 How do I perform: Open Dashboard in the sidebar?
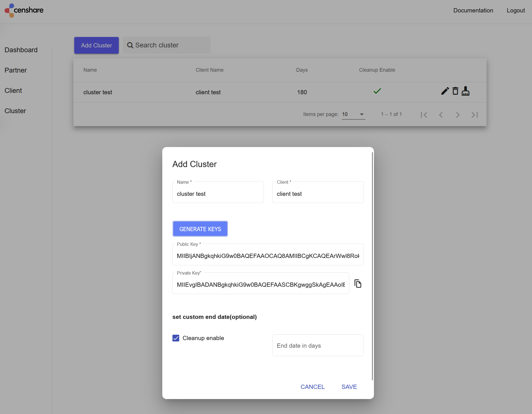coord(21,50)
